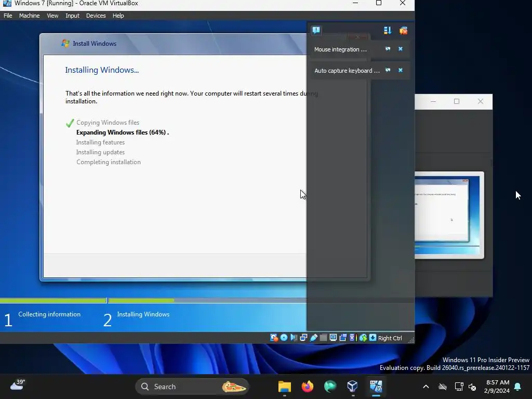This screenshot has width=532, height=399.
Task: Click the recording status bar icon
Action: click(x=343, y=338)
